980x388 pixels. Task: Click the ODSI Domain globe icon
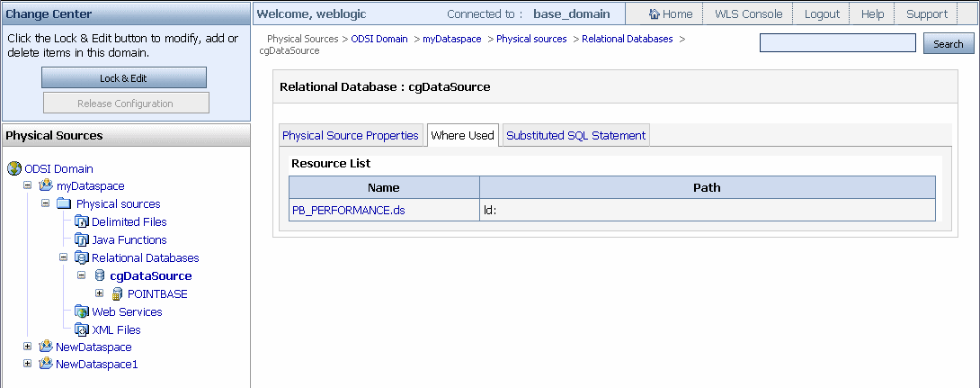point(14,168)
